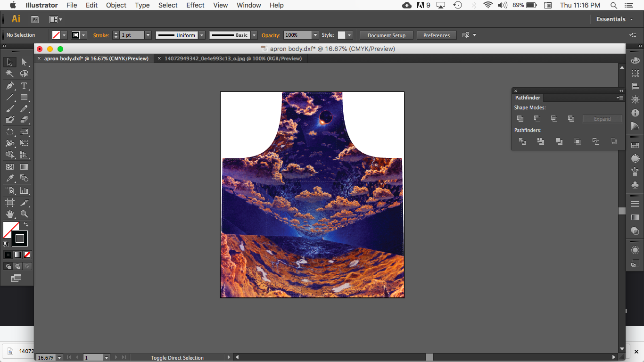
Task: Switch to apron body.dxf document tab
Action: click(96, 58)
